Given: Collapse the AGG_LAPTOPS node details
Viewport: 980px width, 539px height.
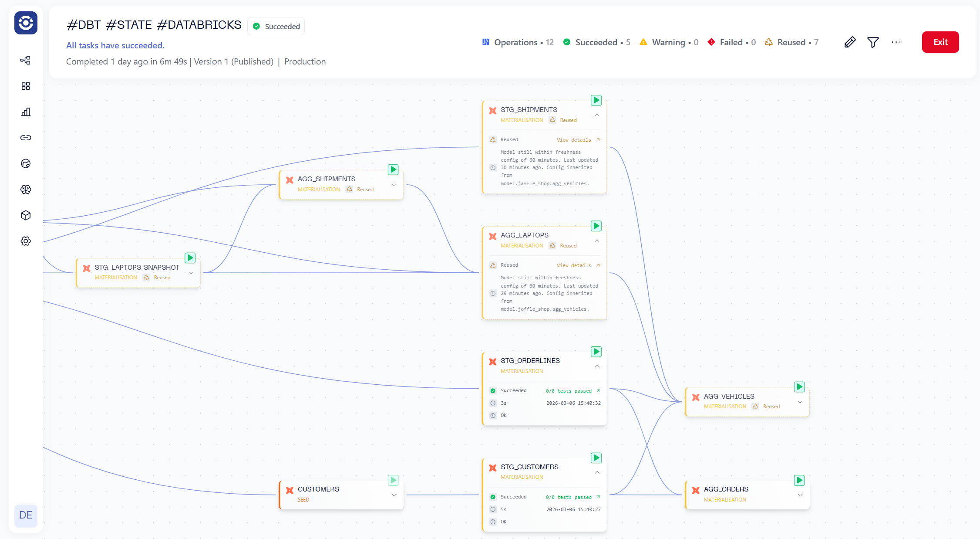Looking at the screenshot, I should pos(597,241).
